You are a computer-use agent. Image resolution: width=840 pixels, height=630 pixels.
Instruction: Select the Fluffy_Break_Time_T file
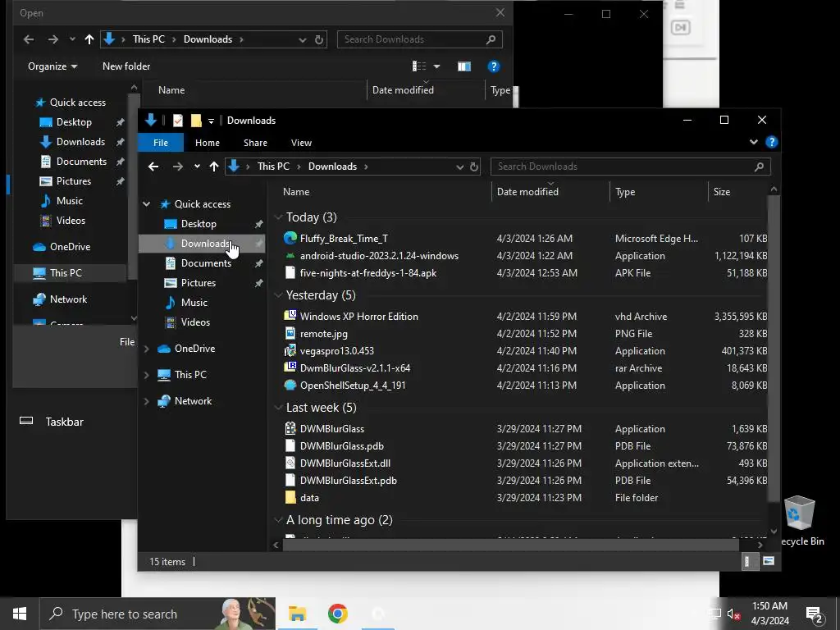(344, 239)
